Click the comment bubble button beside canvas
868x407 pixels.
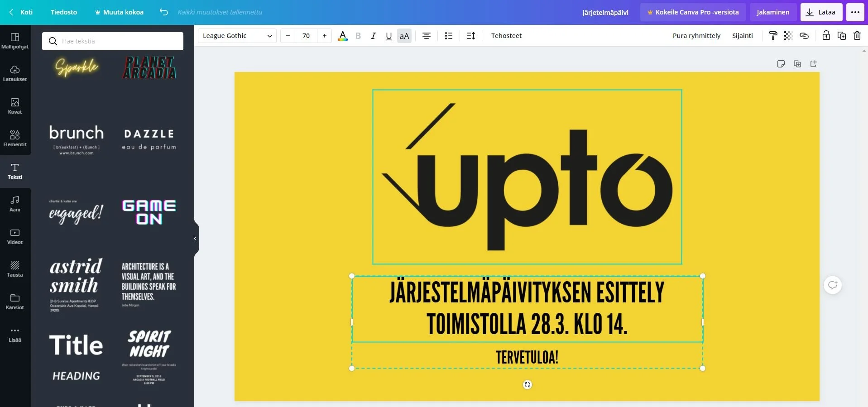tap(833, 285)
